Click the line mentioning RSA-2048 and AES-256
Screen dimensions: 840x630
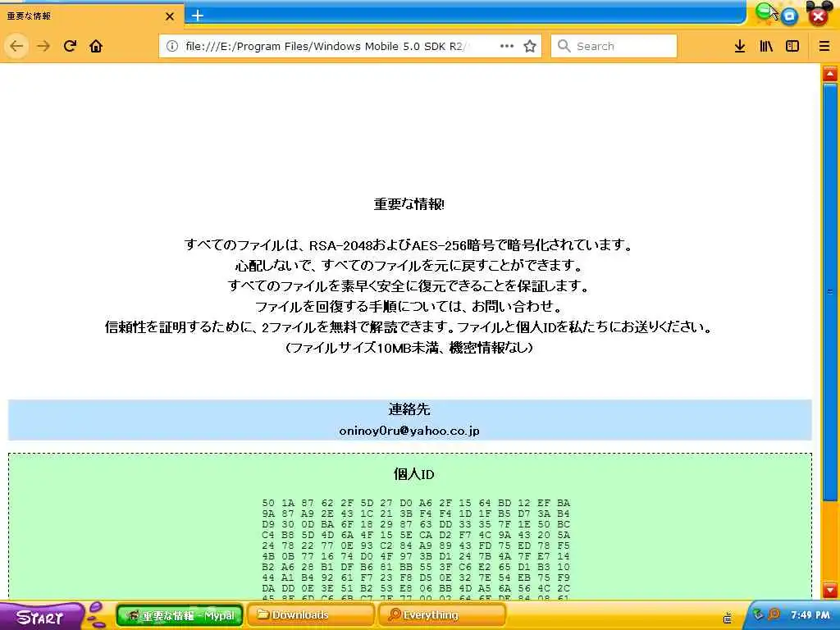pos(409,244)
